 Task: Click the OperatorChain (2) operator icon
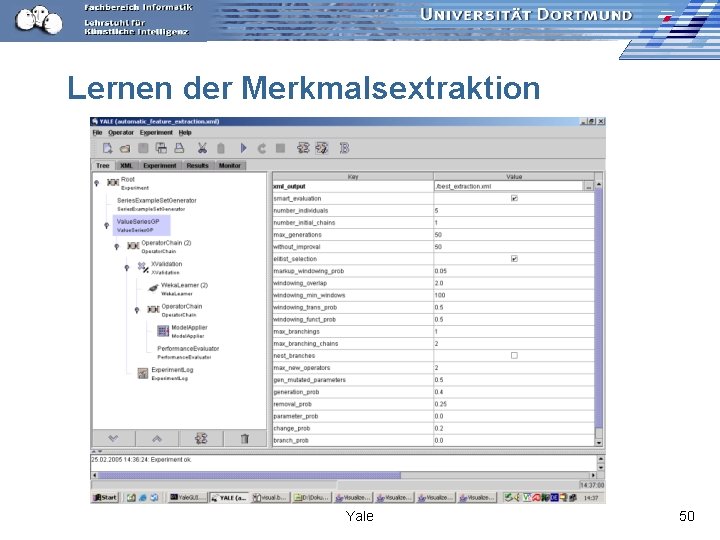click(x=133, y=246)
